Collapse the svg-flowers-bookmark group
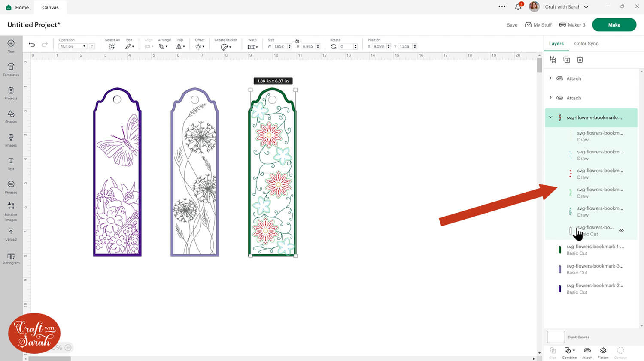 (550, 117)
